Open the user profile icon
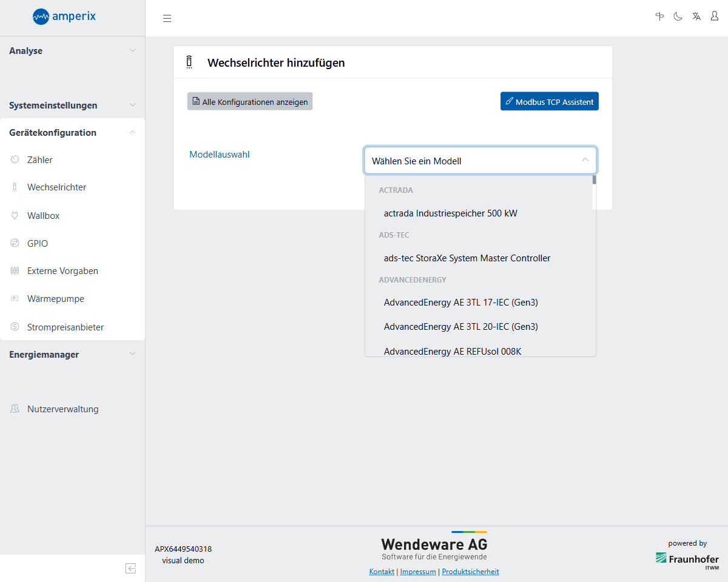Image resolution: width=728 pixels, height=582 pixels. point(715,17)
